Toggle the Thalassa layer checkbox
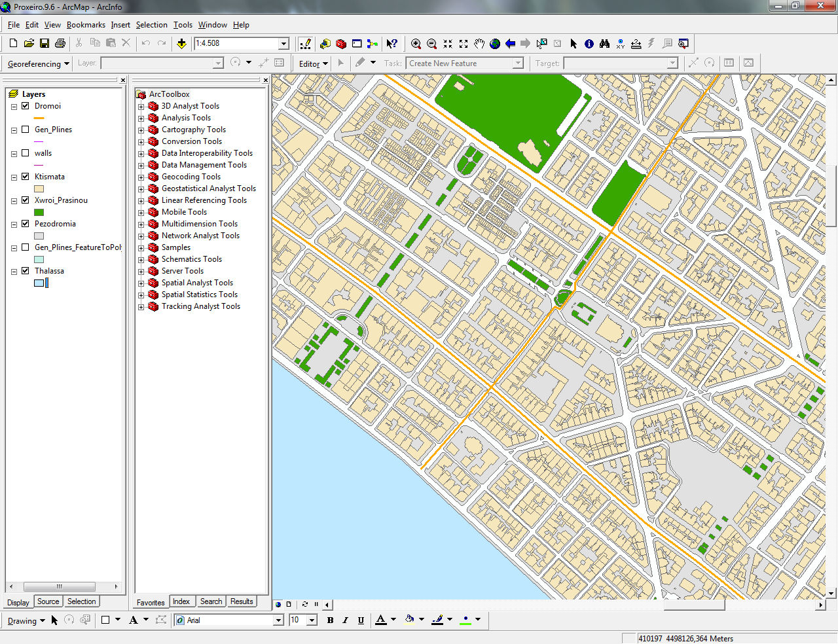This screenshot has width=838, height=644. [26, 270]
